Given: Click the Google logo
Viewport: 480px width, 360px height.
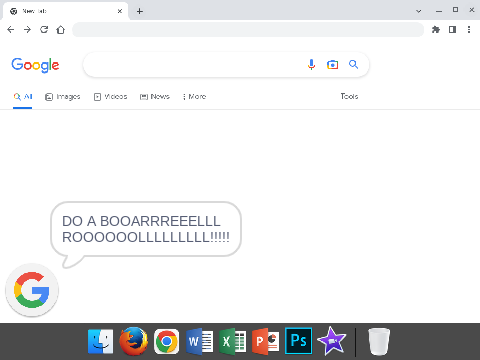Looking at the screenshot, I should point(35,65).
